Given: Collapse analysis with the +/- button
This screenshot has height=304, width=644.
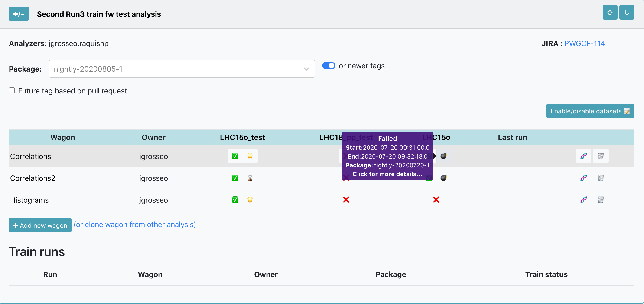Looking at the screenshot, I should [19, 14].
